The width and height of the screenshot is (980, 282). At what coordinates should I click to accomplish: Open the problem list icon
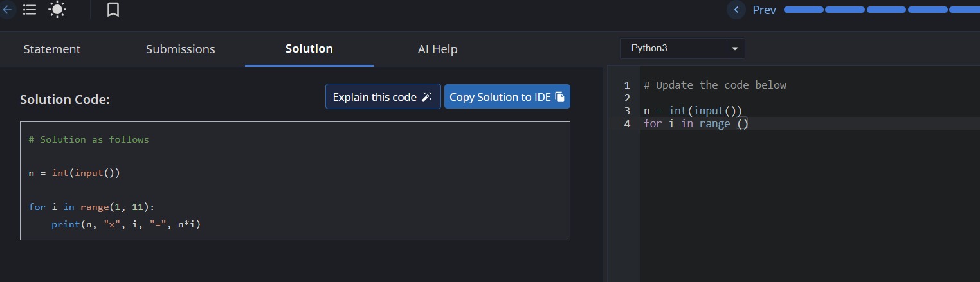pyautogui.click(x=29, y=10)
